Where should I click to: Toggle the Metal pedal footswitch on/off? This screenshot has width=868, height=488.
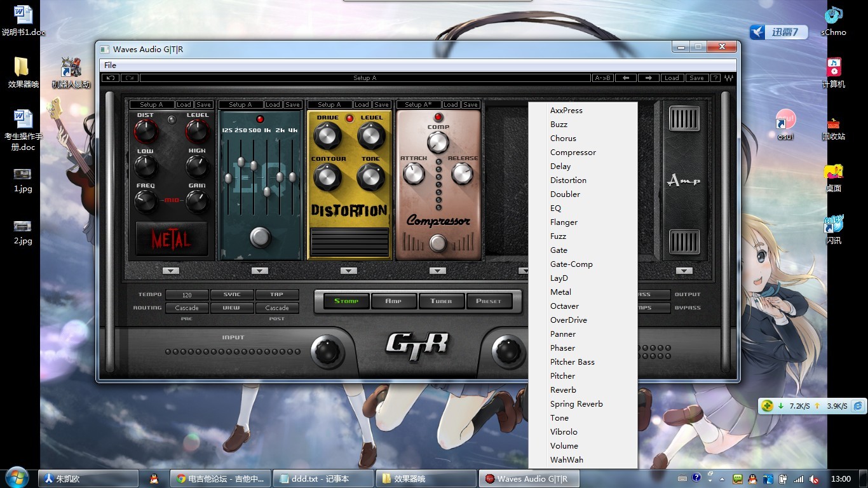point(171,239)
